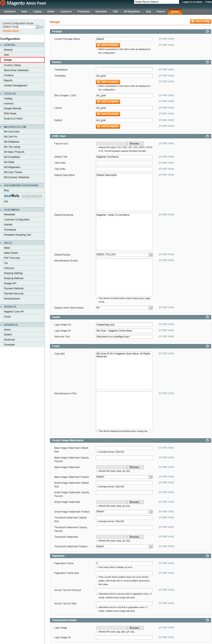
Task: Open the Newsletter top menu
Action: point(101,12)
